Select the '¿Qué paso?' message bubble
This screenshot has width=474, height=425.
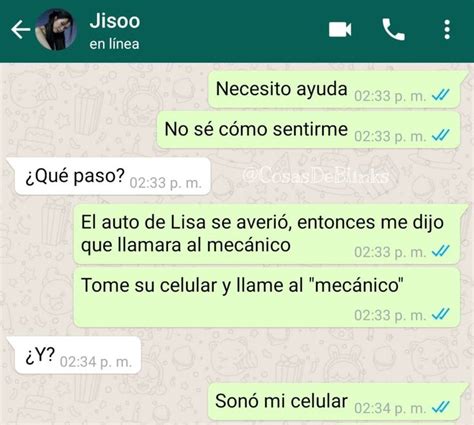[110, 176]
